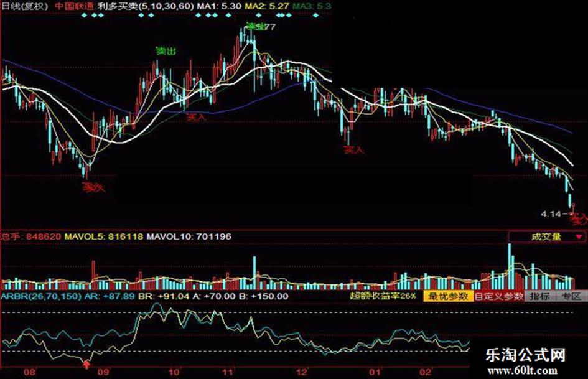
Task: Click the green MA3 value label
Action: [x=312, y=6]
